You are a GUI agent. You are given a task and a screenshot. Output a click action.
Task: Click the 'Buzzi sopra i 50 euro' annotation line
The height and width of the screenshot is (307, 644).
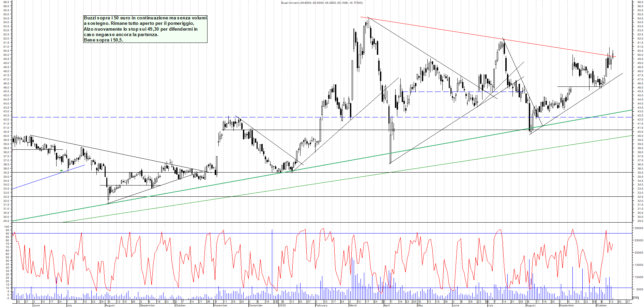[x=145, y=18]
